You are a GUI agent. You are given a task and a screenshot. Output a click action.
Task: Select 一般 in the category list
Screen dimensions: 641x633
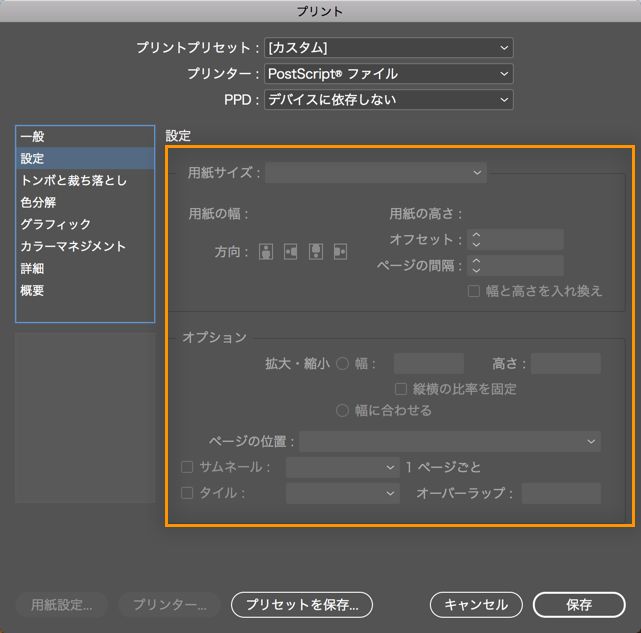(x=85, y=137)
